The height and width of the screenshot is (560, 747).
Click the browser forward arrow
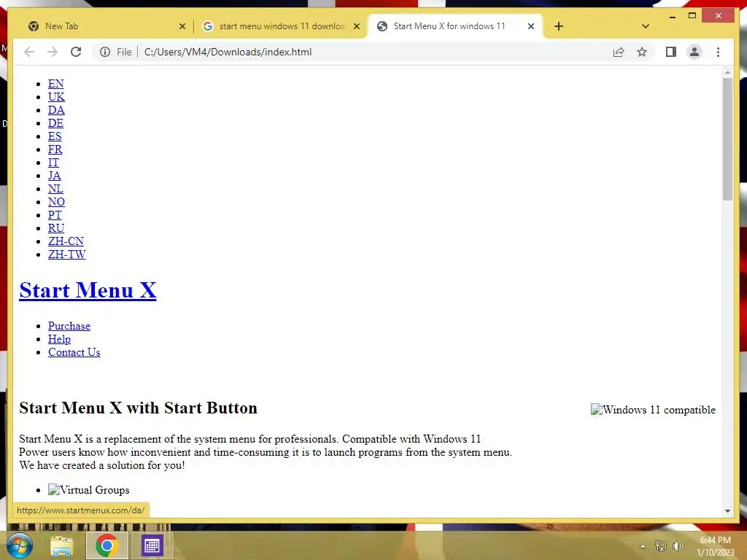click(x=53, y=52)
